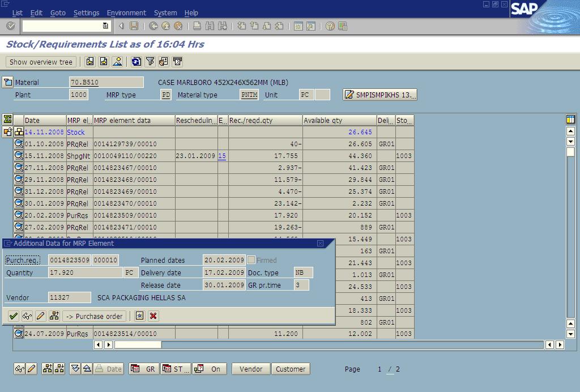Click the SMPISMPIKHS 13 button
Viewport: 580px width, 392px height.
pyautogui.click(x=380, y=95)
